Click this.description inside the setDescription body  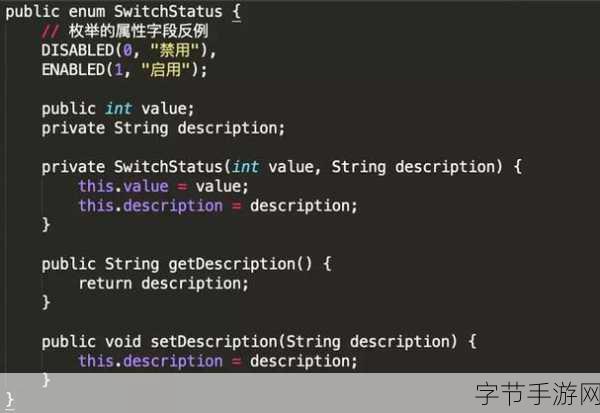[150, 361]
